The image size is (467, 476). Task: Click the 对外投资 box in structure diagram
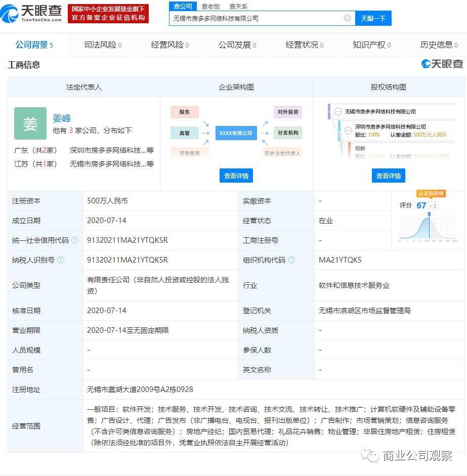coord(287,112)
